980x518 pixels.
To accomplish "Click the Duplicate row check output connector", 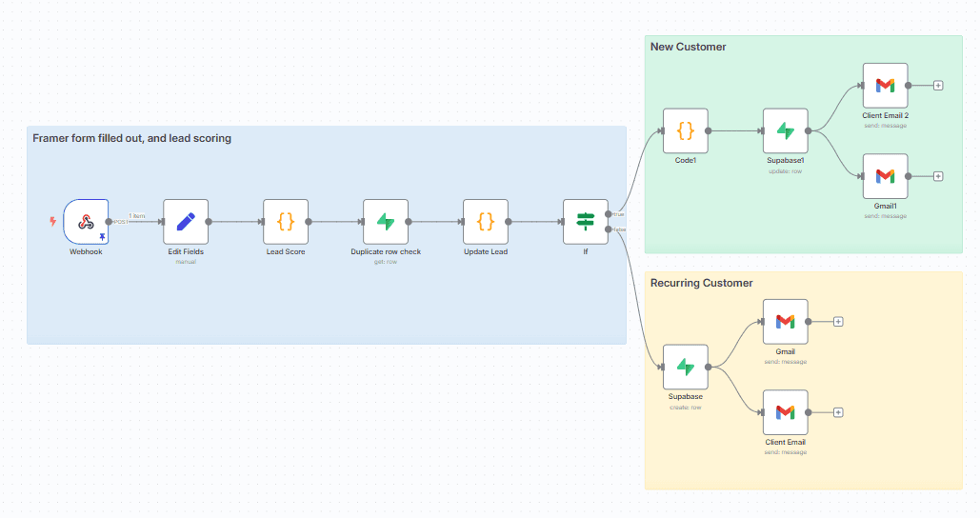I will (x=409, y=222).
